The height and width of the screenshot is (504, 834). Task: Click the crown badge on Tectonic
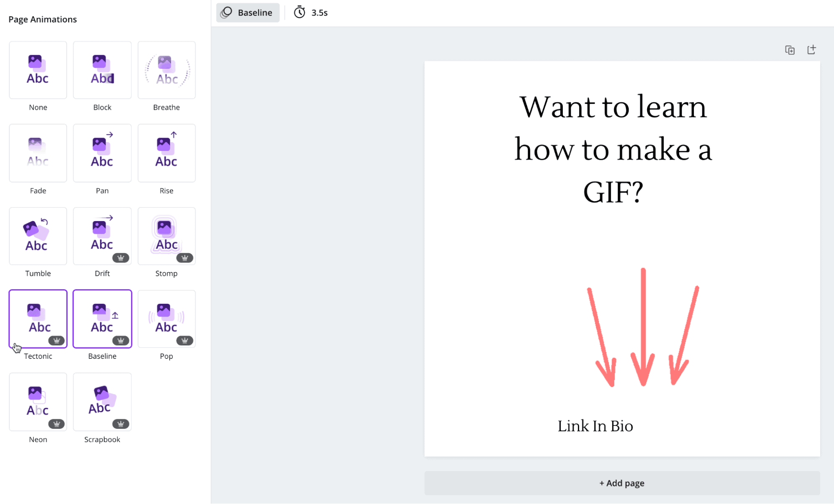coord(56,340)
